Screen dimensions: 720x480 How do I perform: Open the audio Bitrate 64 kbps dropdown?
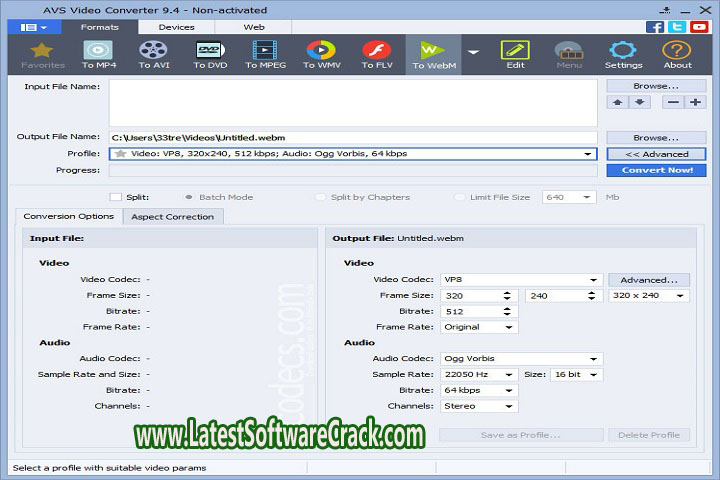click(509, 390)
